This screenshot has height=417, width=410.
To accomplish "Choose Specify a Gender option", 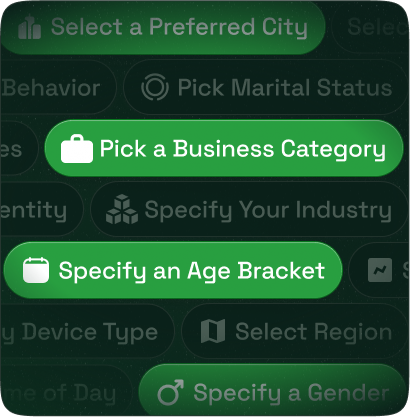I will click(x=274, y=390).
